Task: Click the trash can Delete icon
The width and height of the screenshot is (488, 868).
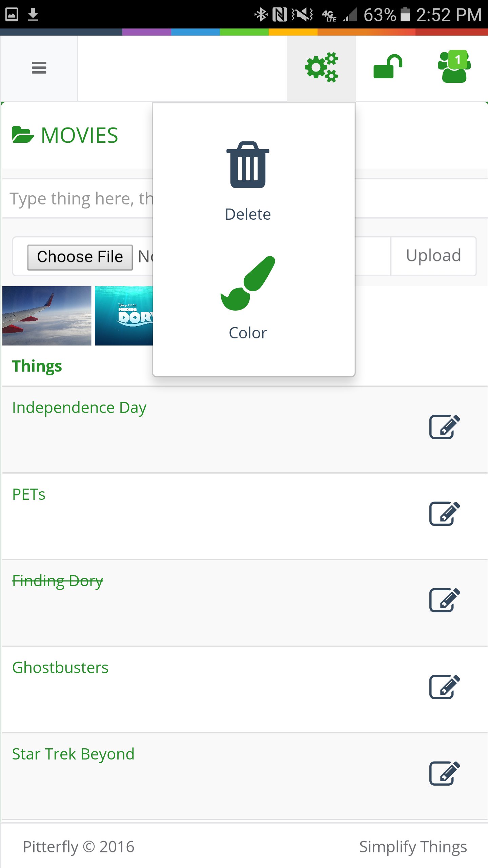Action: tap(248, 165)
